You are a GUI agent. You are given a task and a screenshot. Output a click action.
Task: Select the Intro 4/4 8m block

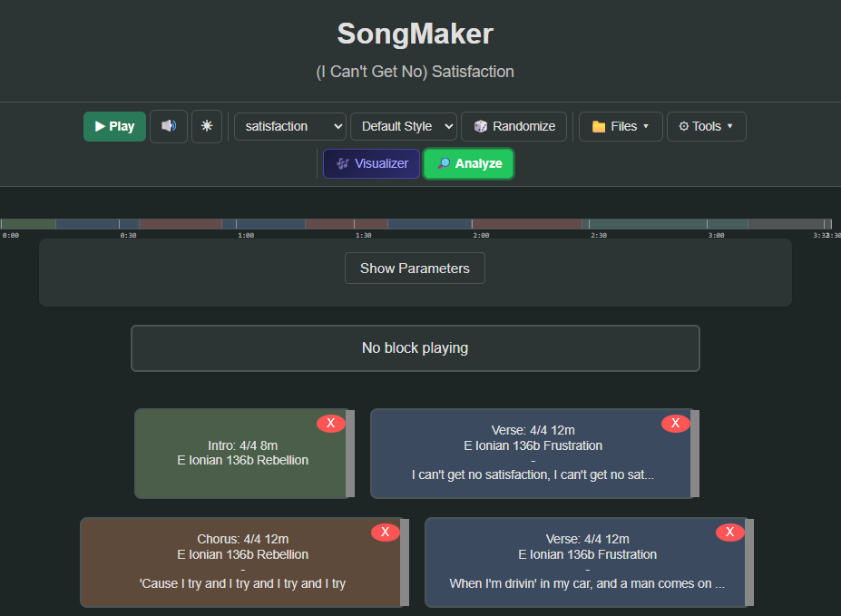click(x=242, y=454)
